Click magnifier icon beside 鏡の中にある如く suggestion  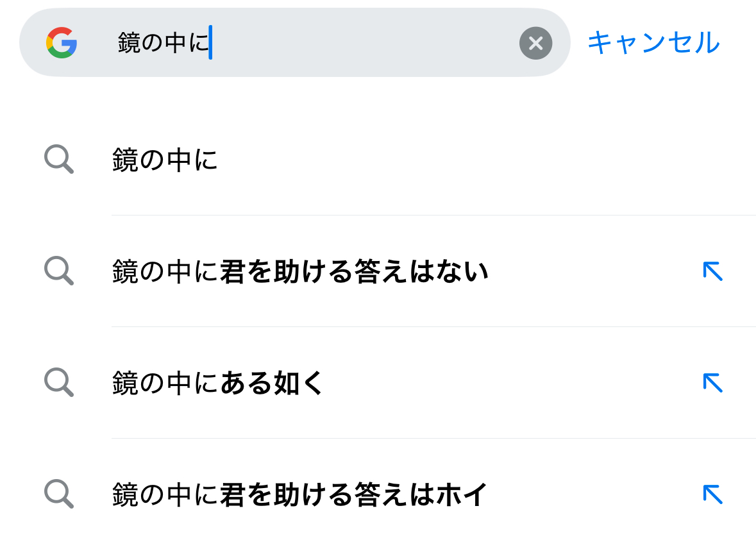59,383
